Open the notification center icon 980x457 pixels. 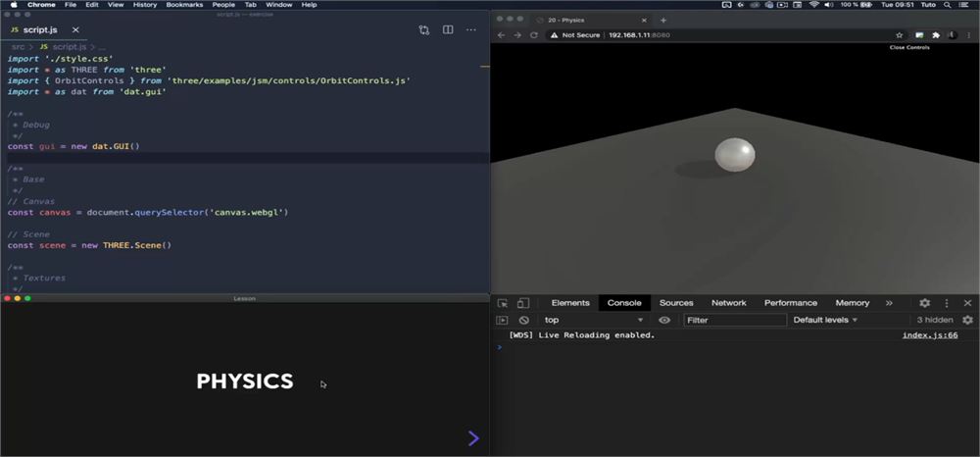click(963, 4)
